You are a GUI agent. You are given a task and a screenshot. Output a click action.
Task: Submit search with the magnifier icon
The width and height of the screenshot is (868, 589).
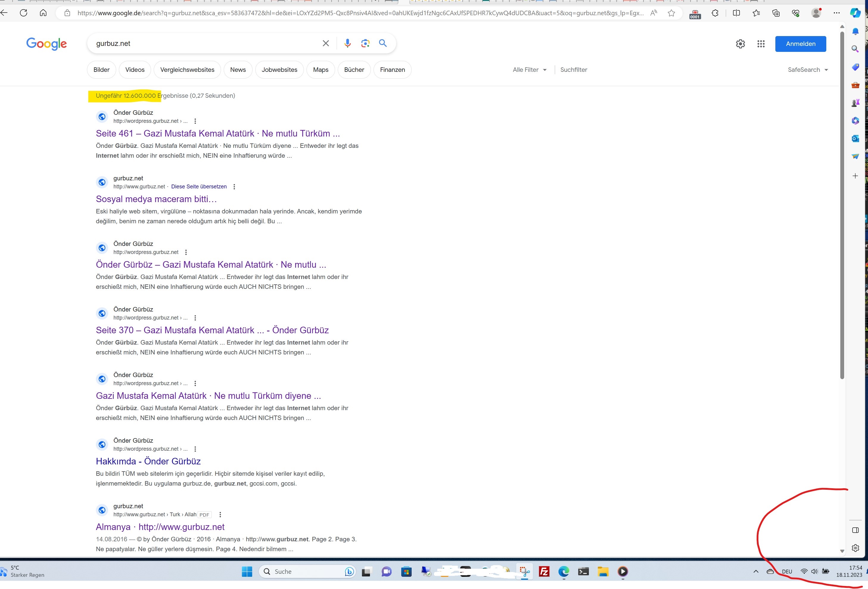(x=383, y=43)
